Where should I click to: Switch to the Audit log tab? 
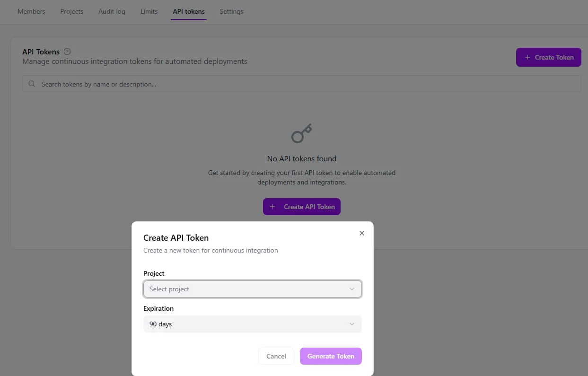coord(112,11)
